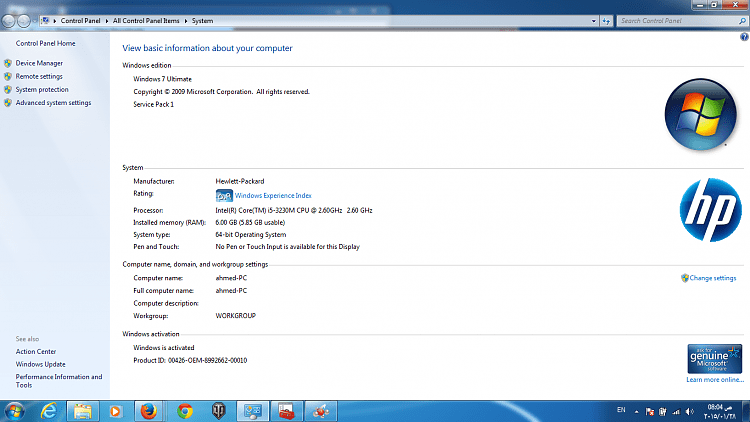Click the search magnifier icon
This screenshot has width=750, height=422.
(742, 21)
